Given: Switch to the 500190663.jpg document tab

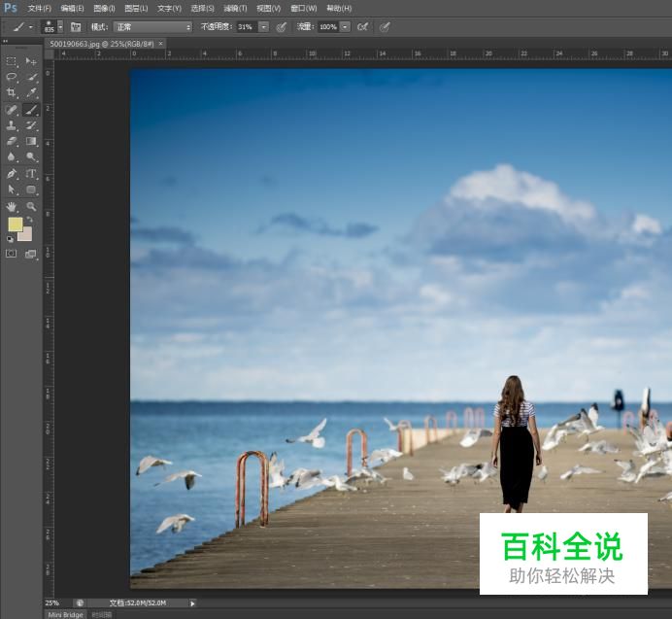Looking at the screenshot, I should (x=102, y=44).
